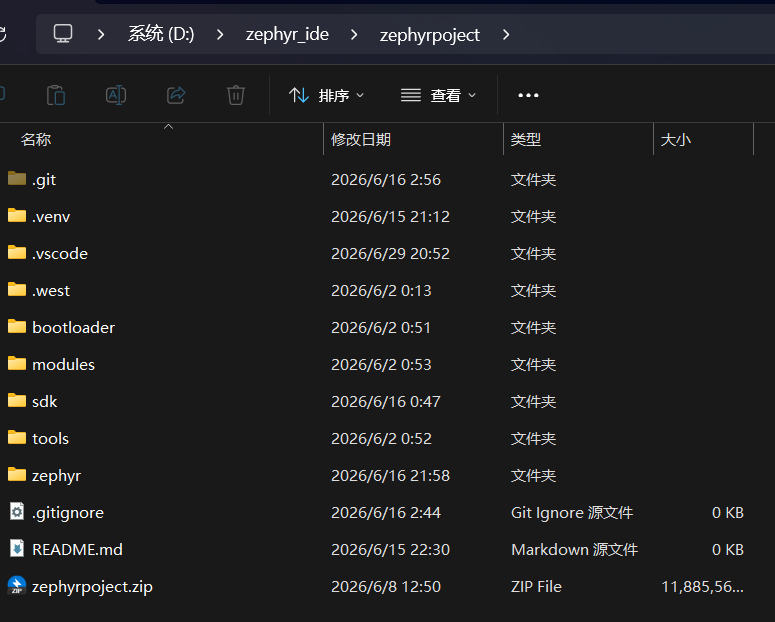The image size is (775, 622).
Task: Select the tools folder icon
Action: 17,437
